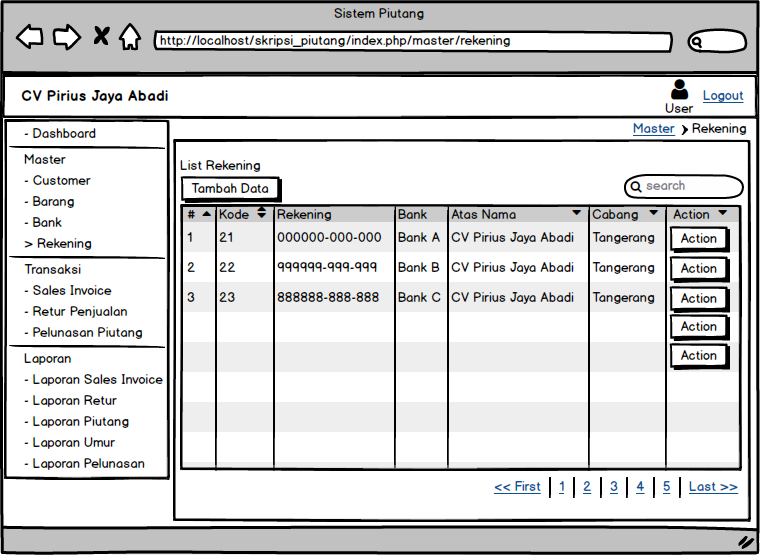Click the Master sidebar section label
The height and width of the screenshot is (555, 760).
(x=45, y=159)
